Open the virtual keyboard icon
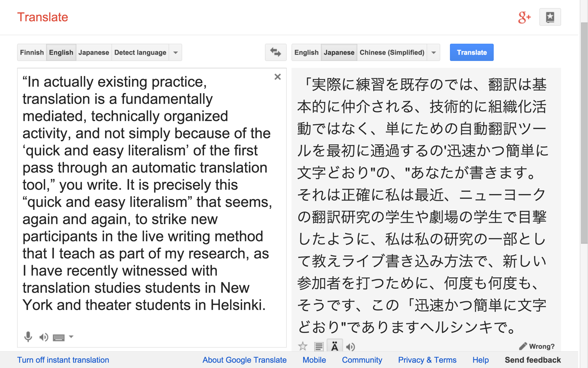 point(58,338)
